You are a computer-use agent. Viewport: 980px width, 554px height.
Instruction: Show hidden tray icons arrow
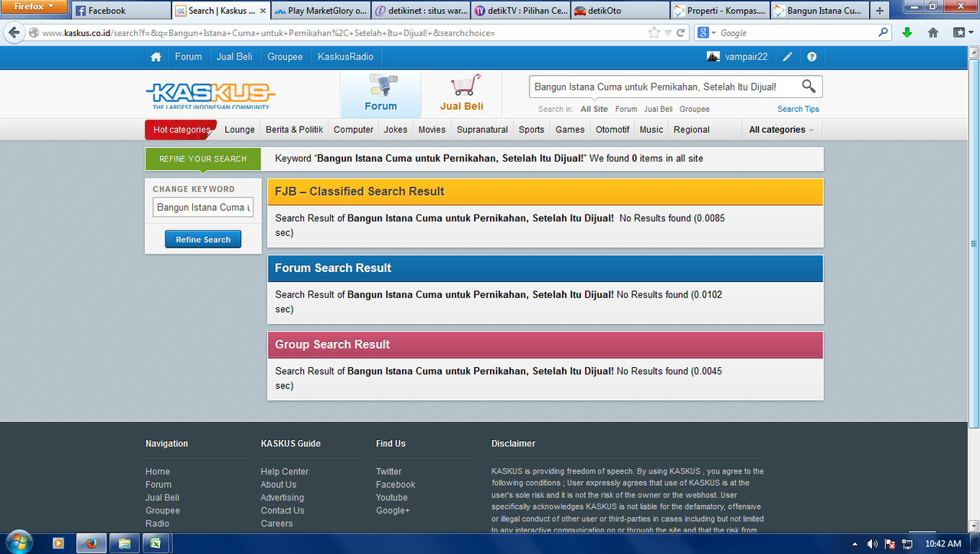tap(855, 544)
